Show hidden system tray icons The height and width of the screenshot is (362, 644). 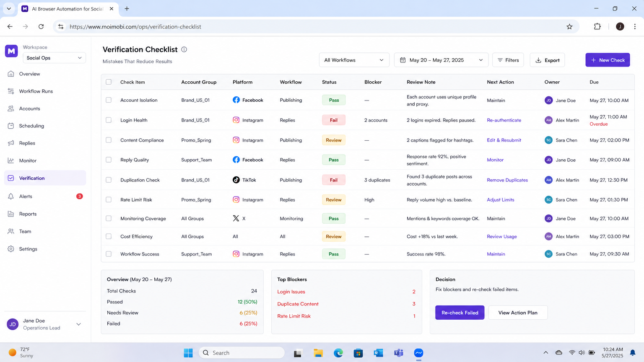point(545,353)
